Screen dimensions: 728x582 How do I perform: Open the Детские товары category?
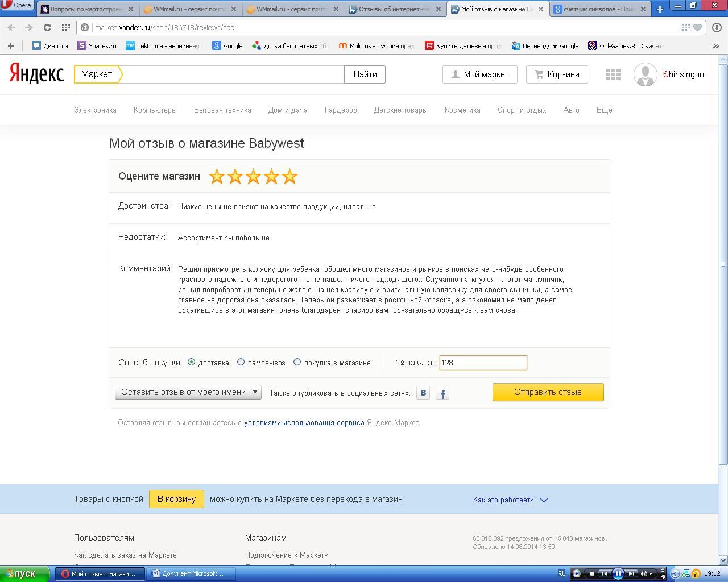401,110
